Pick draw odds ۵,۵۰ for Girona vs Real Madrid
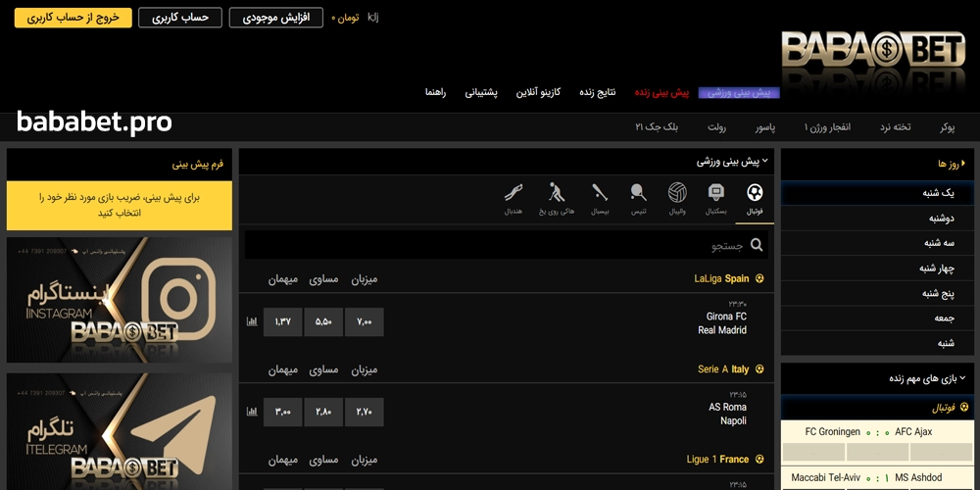 coord(323,321)
